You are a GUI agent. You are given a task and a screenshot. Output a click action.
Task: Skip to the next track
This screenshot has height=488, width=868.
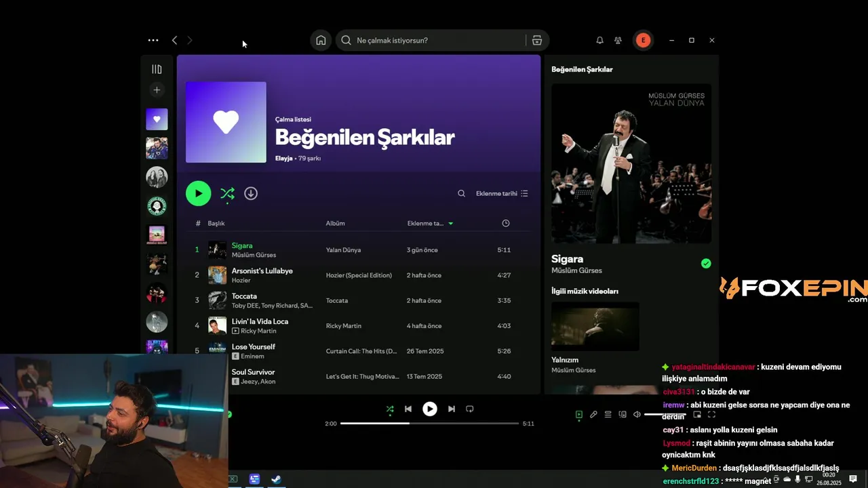[451, 409]
